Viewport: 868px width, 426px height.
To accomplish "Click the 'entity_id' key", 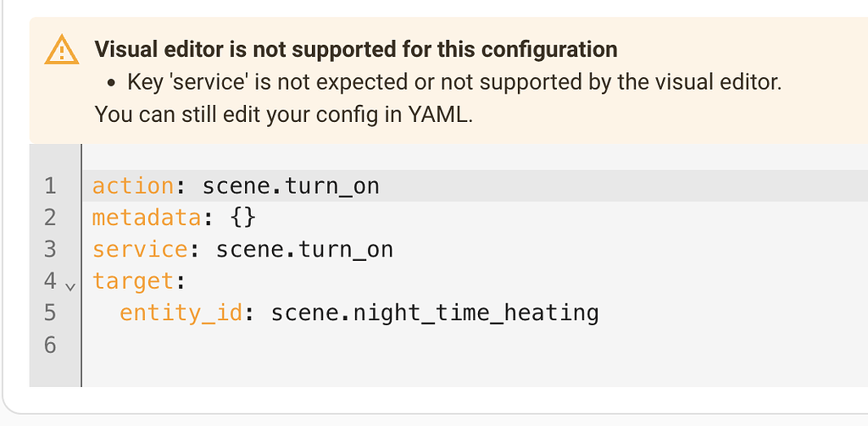I will coord(181,313).
